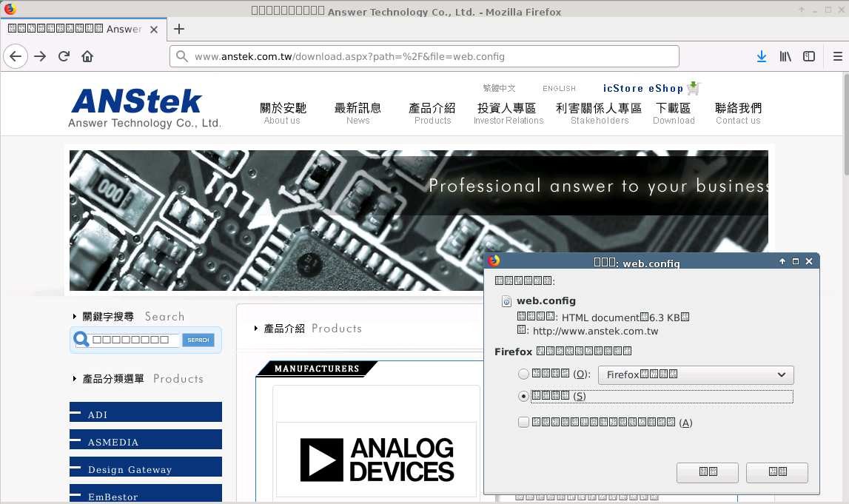849x504 pixels.
Task: Open the Firefox application dropdown in dialog
Action: 696,374
